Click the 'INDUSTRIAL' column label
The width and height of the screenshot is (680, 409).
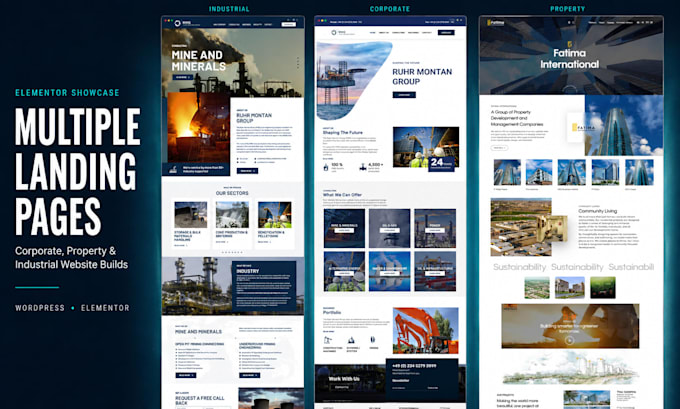point(229,9)
